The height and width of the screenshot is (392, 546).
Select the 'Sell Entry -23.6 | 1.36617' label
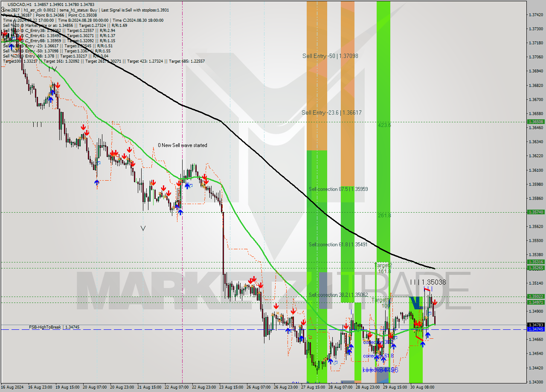[x=331, y=112]
